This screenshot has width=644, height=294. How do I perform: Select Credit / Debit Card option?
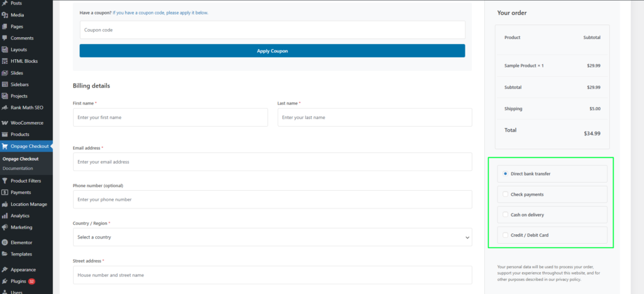[506, 235]
